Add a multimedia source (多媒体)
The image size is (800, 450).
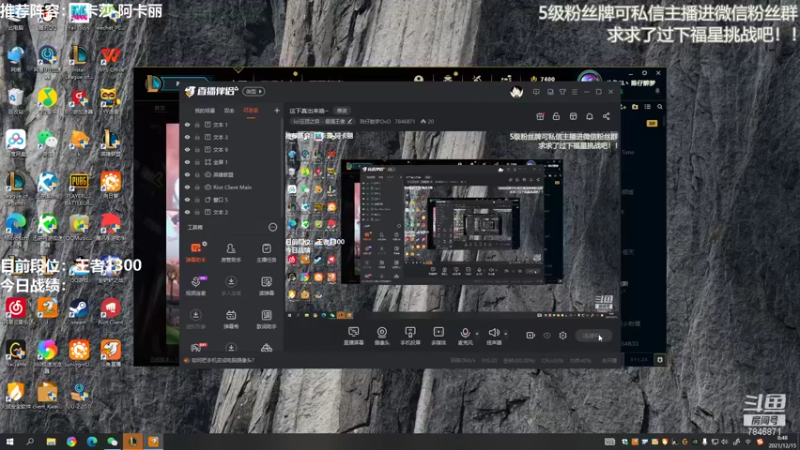(x=438, y=336)
